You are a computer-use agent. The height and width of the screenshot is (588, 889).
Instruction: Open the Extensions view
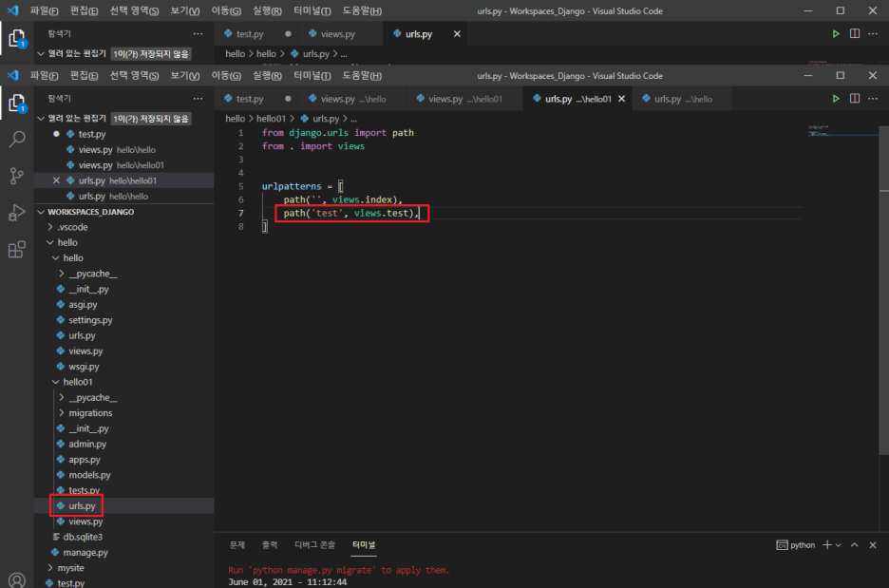click(17, 250)
